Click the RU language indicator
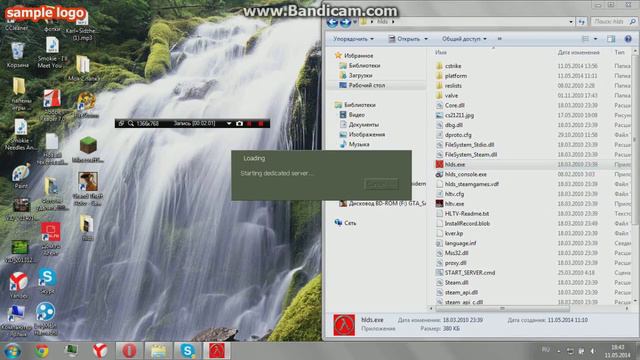 pos(545,350)
